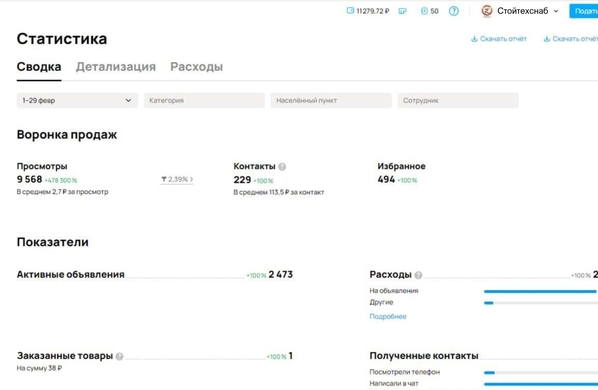Switch to the Детализация tab
The width and height of the screenshot is (598, 390).
pos(116,67)
